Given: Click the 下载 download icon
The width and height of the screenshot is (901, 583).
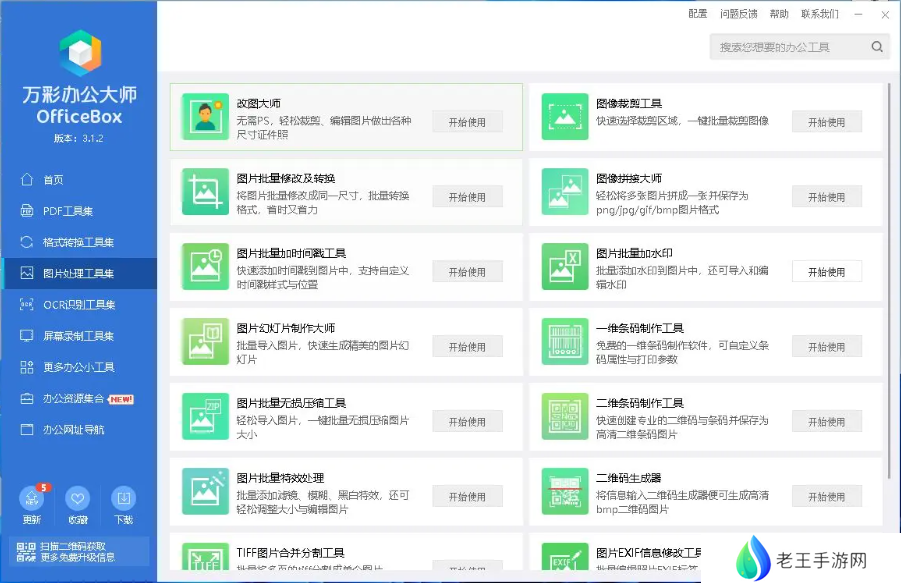Looking at the screenshot, I should (x=123, y=499).
